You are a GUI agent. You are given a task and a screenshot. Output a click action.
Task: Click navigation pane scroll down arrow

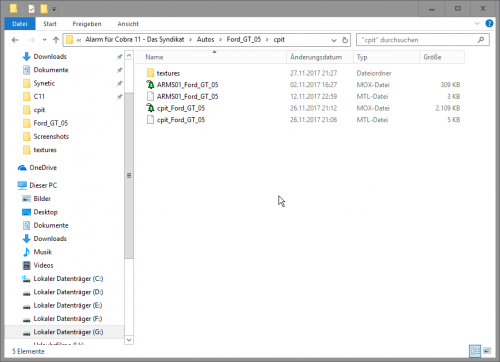tap(129, 340)
